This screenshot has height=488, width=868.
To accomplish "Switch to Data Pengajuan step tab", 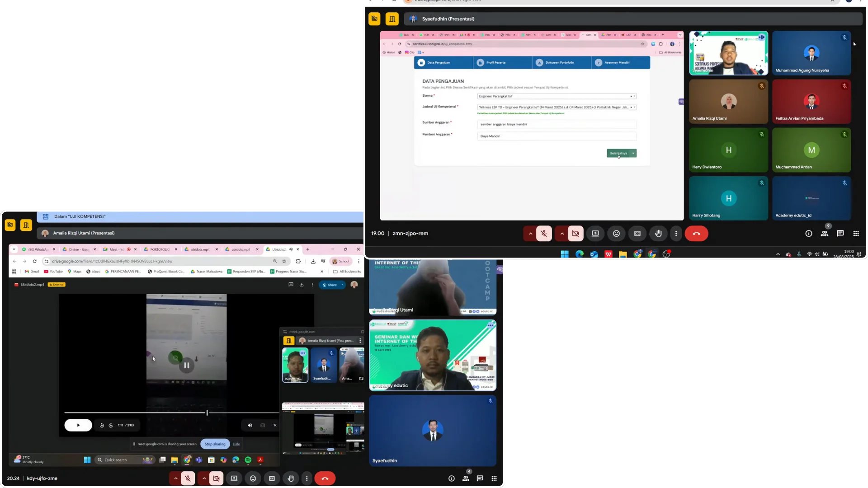I will (x=443, y=62).
